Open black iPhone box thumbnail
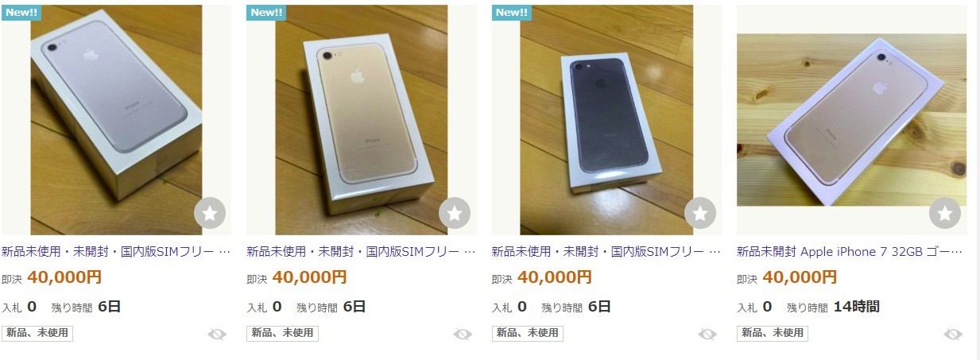Image resolution: width=980 pixels, height=360 pixels. [606, 120]
